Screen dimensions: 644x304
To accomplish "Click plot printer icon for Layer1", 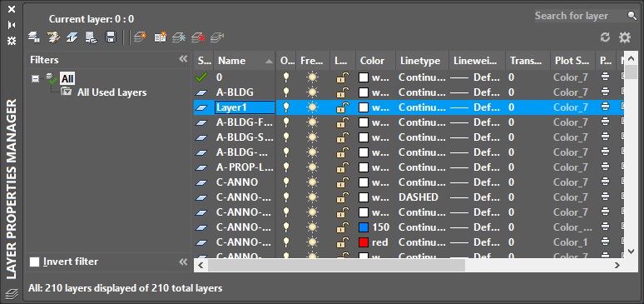I will click(x=605, y=107).
